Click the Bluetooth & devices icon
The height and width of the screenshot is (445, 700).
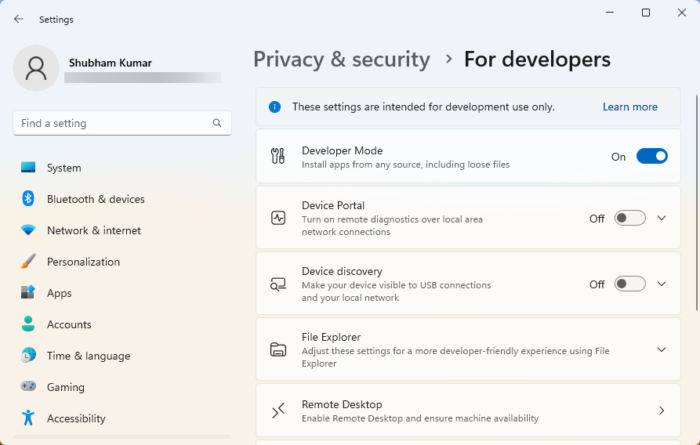coord(28,199)
